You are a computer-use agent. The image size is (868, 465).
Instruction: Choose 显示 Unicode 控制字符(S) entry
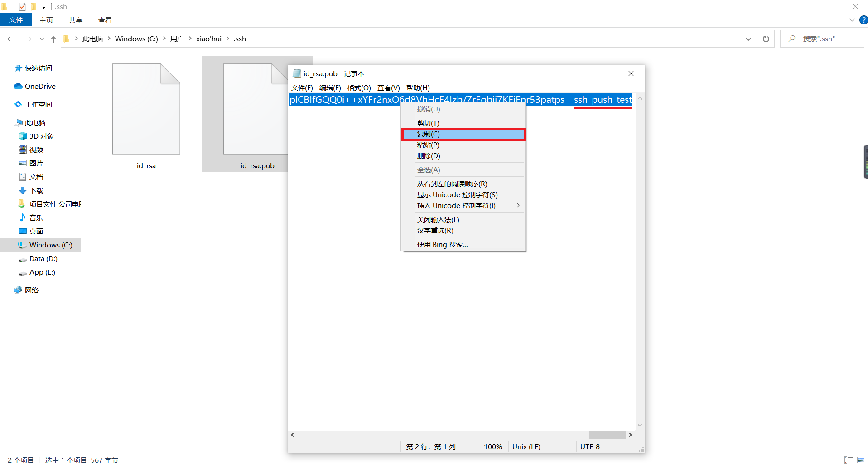463,195
